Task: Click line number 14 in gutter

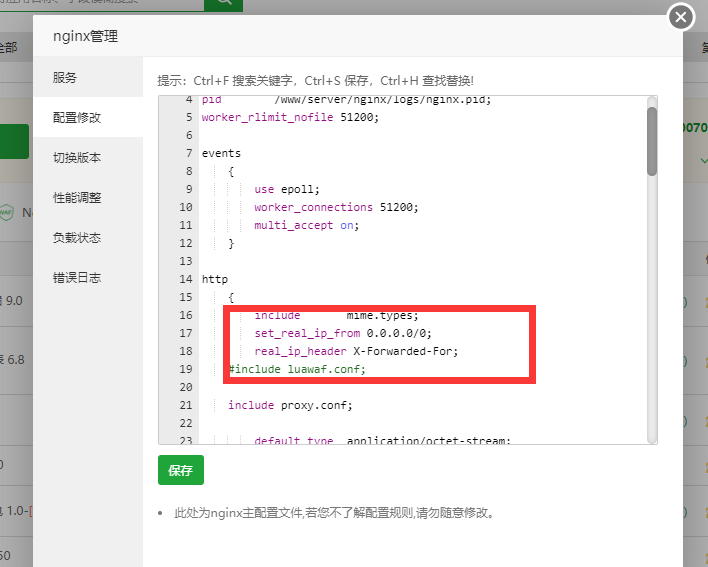Action: 185,279
